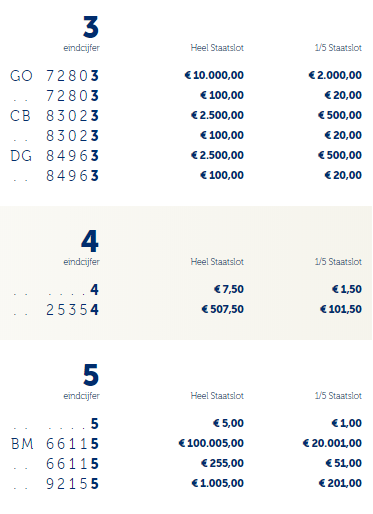Click the large eindcijfer 5 heading
Viewport: 373px width, 514px height.
91,375
